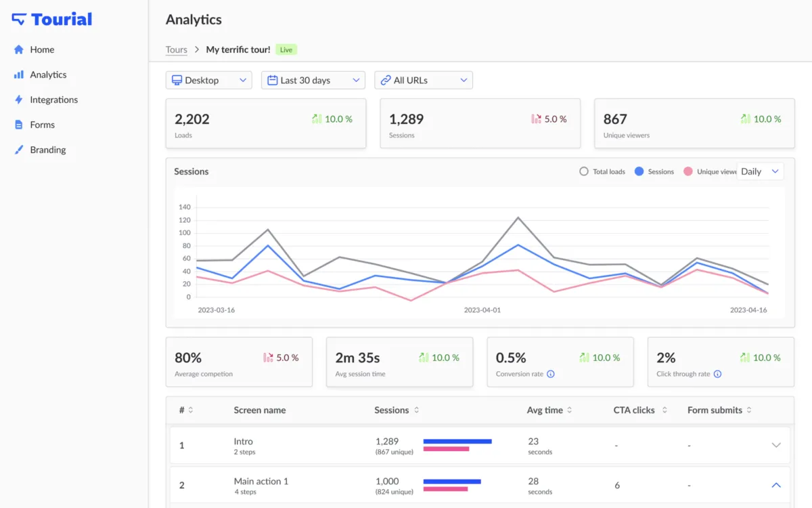Click the Sessions chart title

[191, 171]
